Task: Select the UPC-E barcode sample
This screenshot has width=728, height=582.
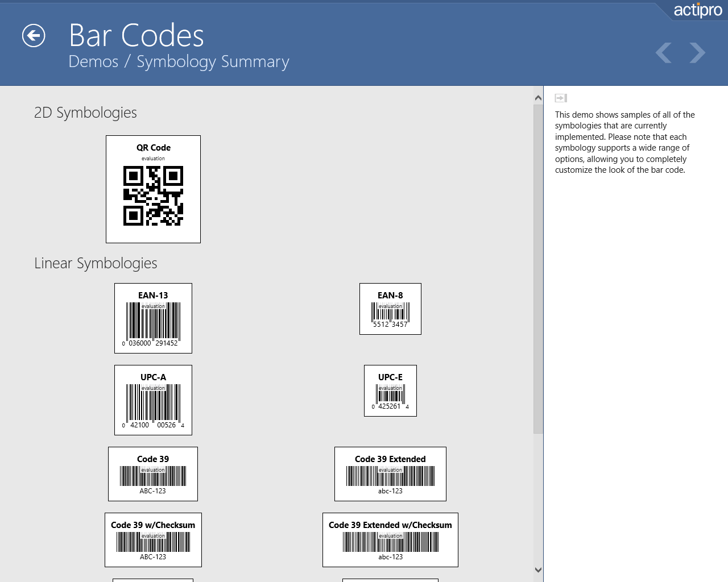Action: [x=390, y=391]
